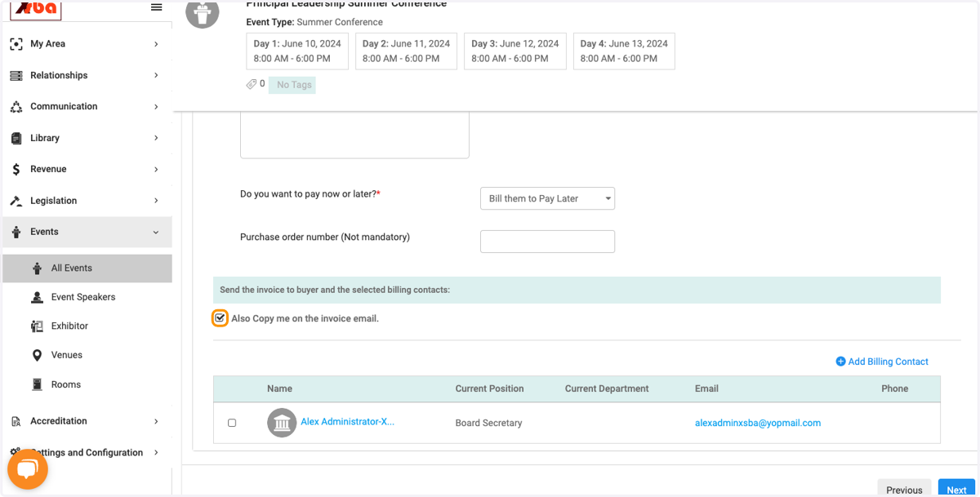The width and height of the screenshot is (980, 497).
Task: Uncheck Also Copy me on invoice email
Action: [x=220, y=318]
